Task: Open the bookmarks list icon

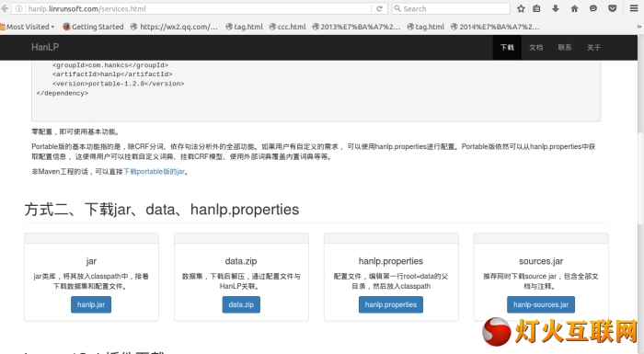Action: click(536, 8)
